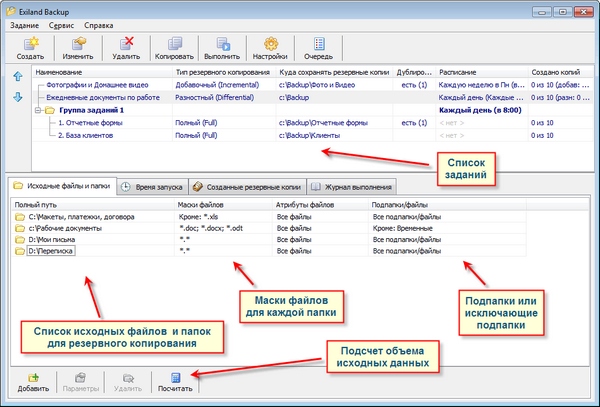Image resolution: width=600 pixels, height=407 pixels.
Task: Move task down with blue down arrow
Action: click(x=17, y=97)
